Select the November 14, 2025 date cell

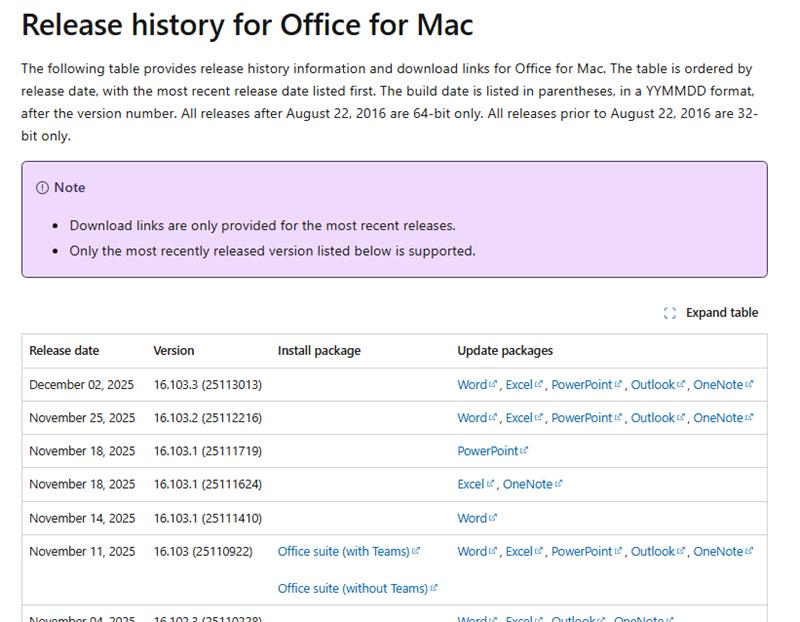pos(82,518)
